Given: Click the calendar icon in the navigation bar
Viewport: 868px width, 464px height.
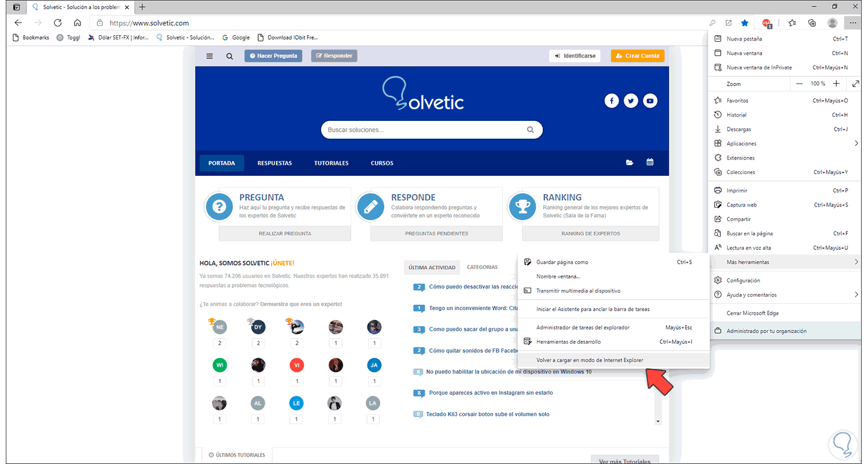Looking at the screenshot, I should (x=650, y=163).
